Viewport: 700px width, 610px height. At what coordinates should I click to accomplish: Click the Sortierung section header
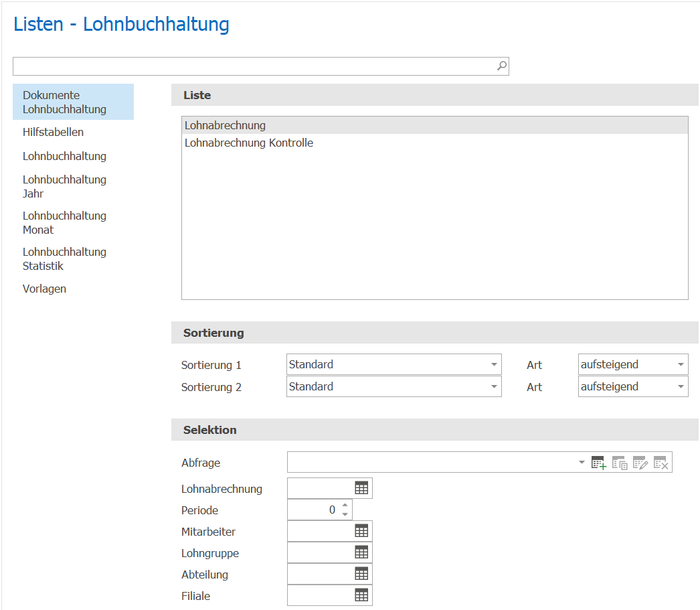point(435,333)
